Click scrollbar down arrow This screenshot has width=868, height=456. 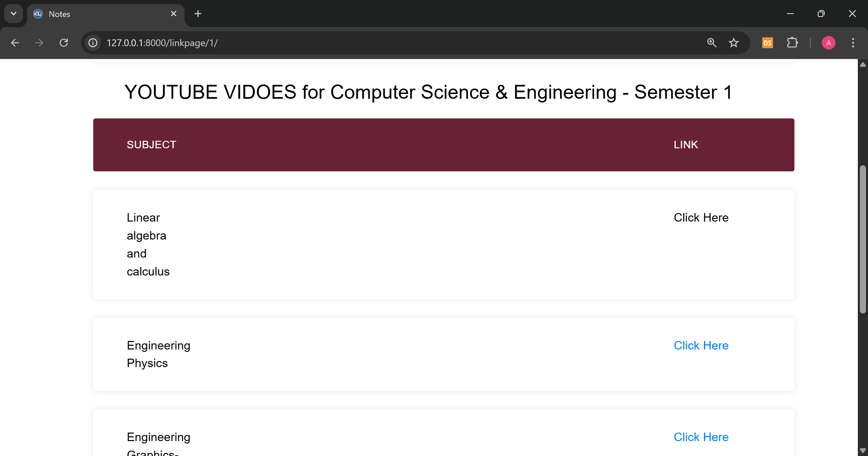[863, 451]
